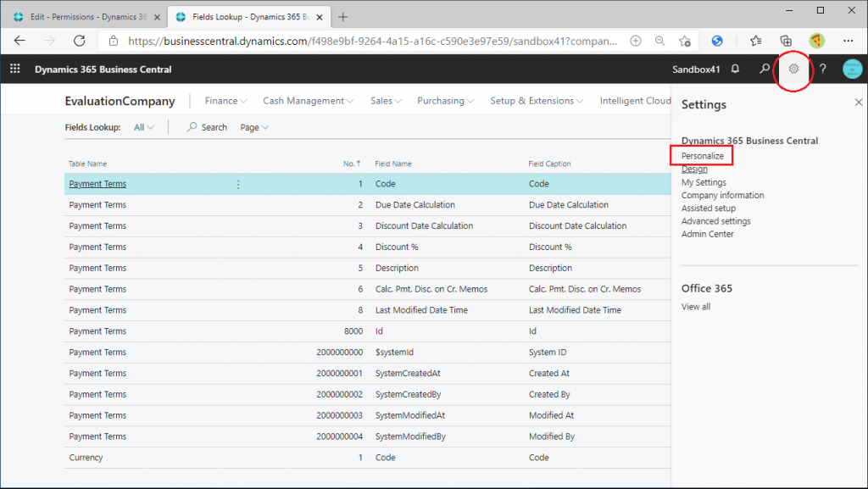Open My Settings
The width and height of the screenshot is (868, 489).
704,182
